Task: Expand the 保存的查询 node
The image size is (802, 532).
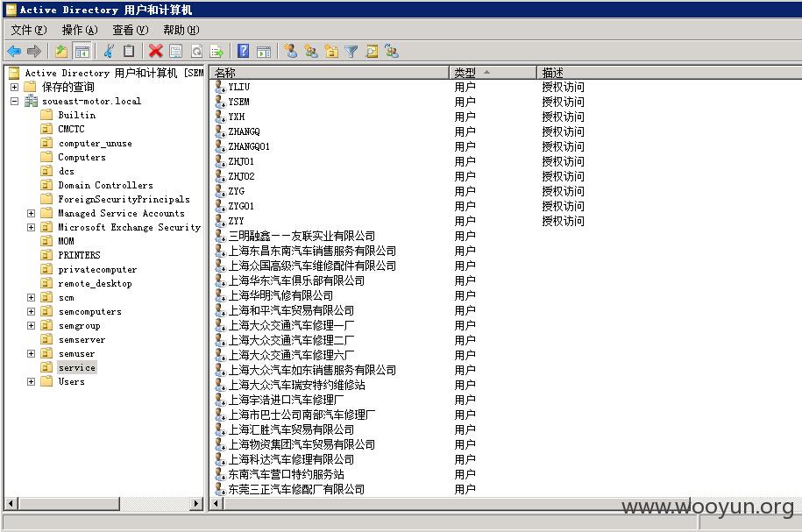Action: click(14, 87)
